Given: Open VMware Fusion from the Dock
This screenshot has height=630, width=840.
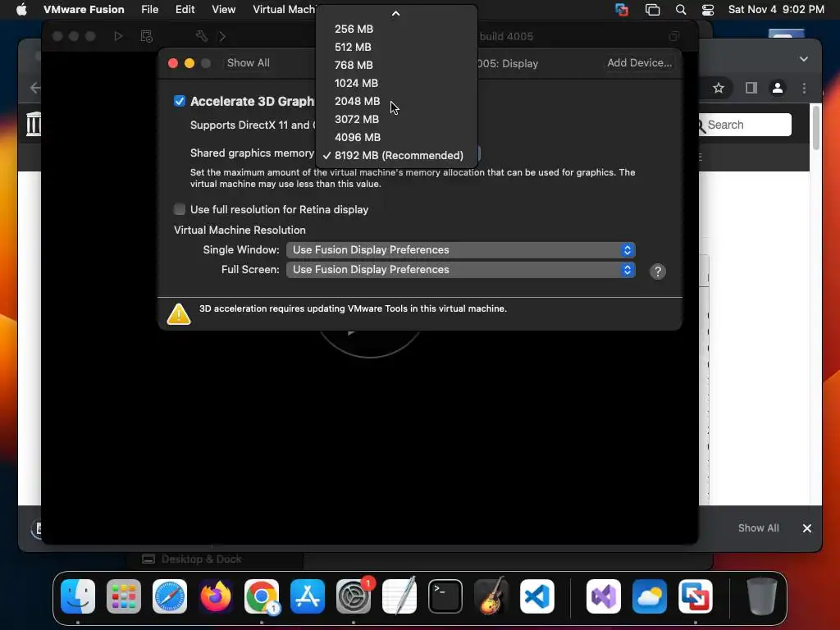Looking at the screenshot, I should click(696, 596).
